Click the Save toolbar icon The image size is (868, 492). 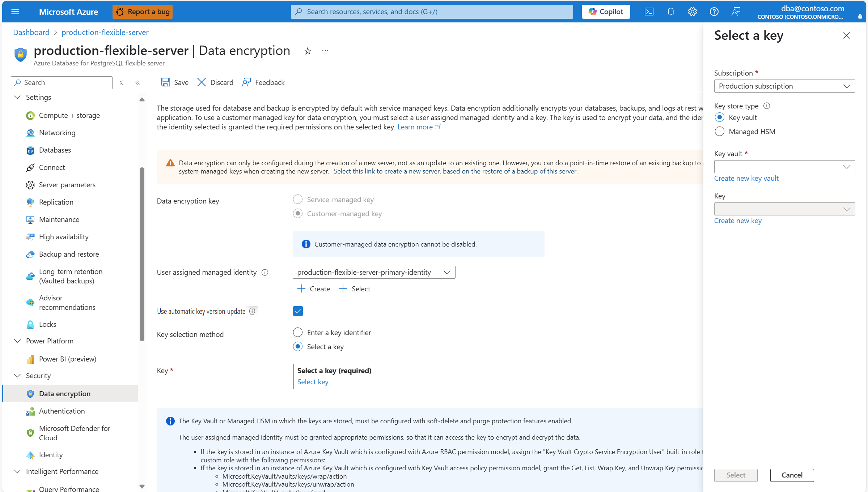(166, 82)
